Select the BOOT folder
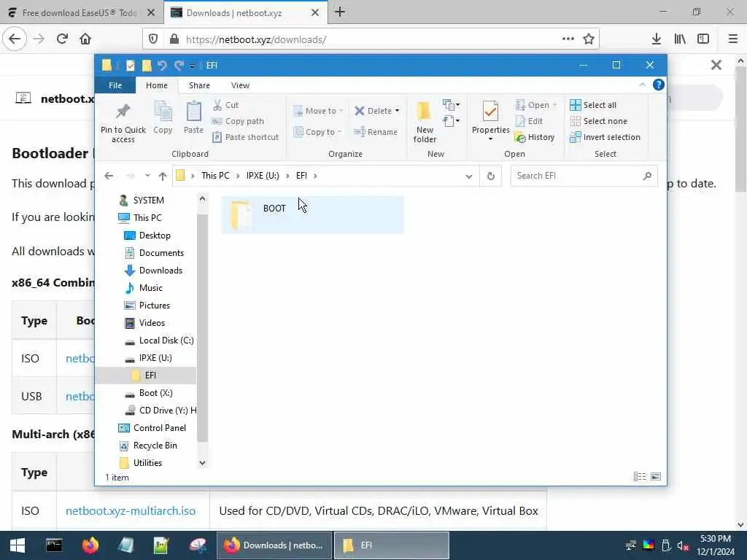This screenshot has height=560, width=747. (x=312, y=215)
